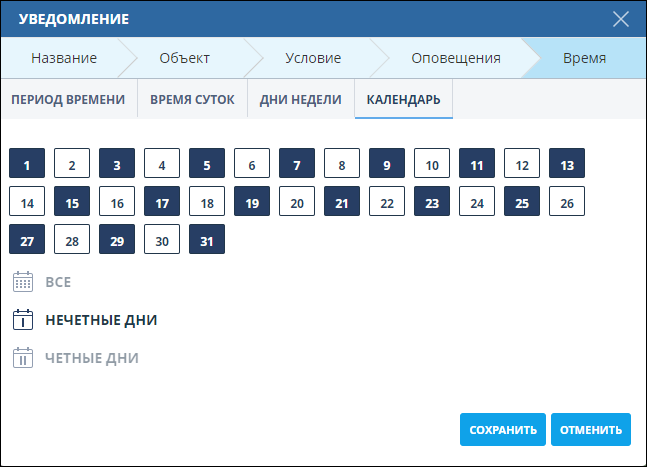The width and height of the screenshot is (647, 467).
Task: Toggle day 12 in calendar
Action: click(x=522, y=163)
